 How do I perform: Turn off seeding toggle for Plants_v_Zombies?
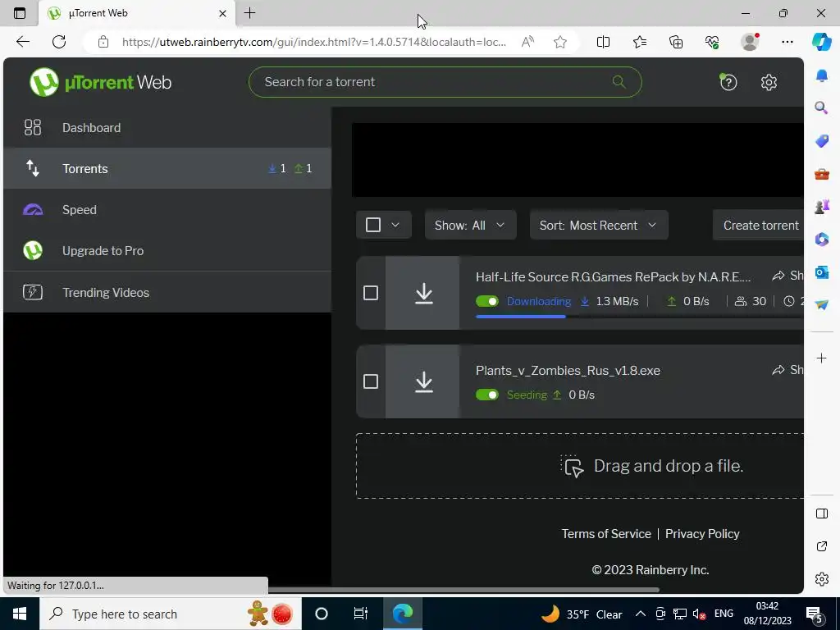(x=487, y=395)
